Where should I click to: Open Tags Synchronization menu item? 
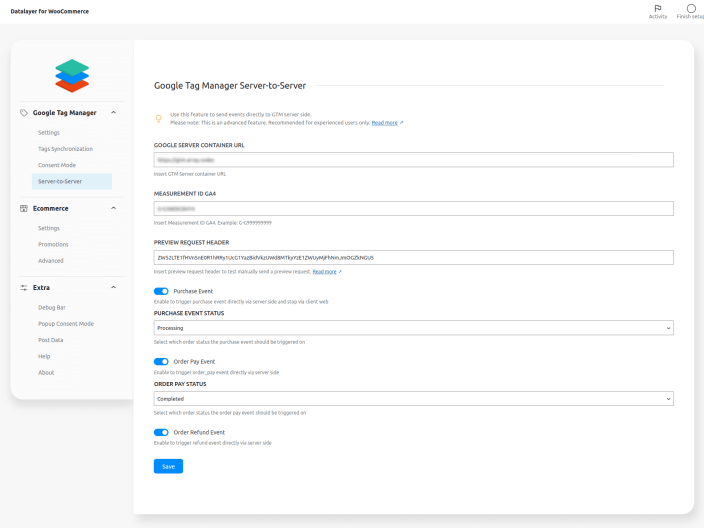(65, 149)
